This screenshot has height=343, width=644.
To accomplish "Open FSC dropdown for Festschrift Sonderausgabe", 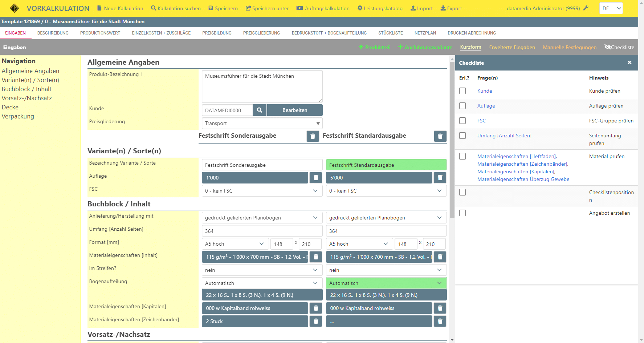I will (x=262, y=191).
